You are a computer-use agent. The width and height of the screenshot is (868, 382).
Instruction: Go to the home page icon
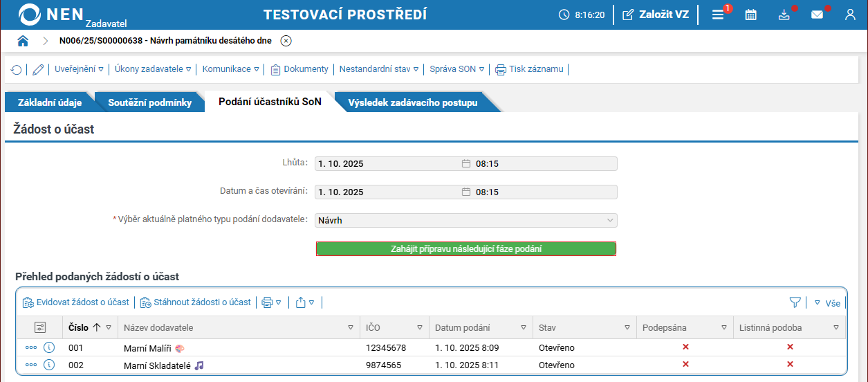click(x=23, y=41)
